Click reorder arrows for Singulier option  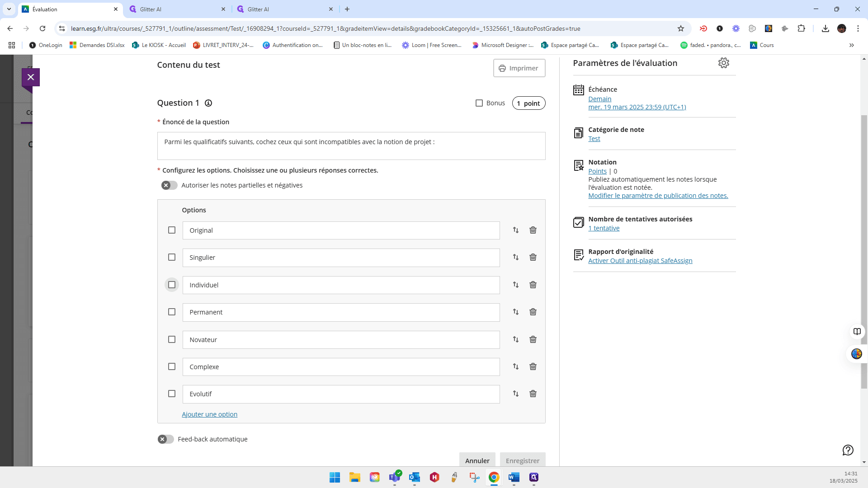pos(516,257)
